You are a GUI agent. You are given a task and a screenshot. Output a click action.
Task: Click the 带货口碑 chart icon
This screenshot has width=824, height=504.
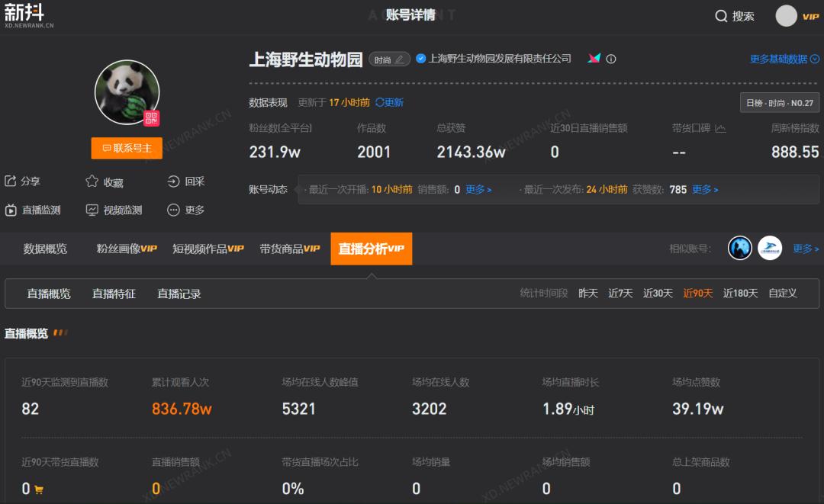(x=720, y=129)
